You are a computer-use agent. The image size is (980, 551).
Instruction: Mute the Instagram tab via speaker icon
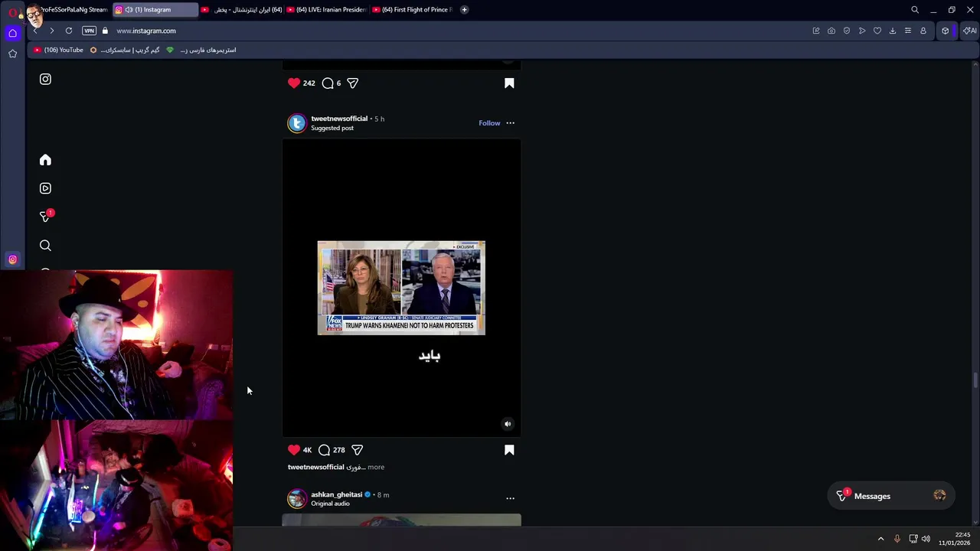tap(129, 10)
